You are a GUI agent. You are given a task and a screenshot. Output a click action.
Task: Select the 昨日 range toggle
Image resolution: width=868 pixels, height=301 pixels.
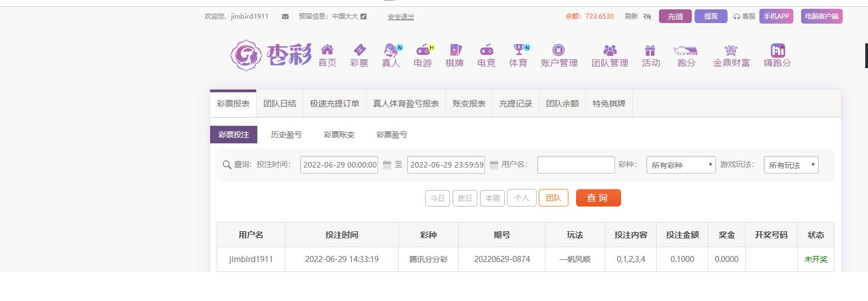pyautogui.click(x=465, y=198)
